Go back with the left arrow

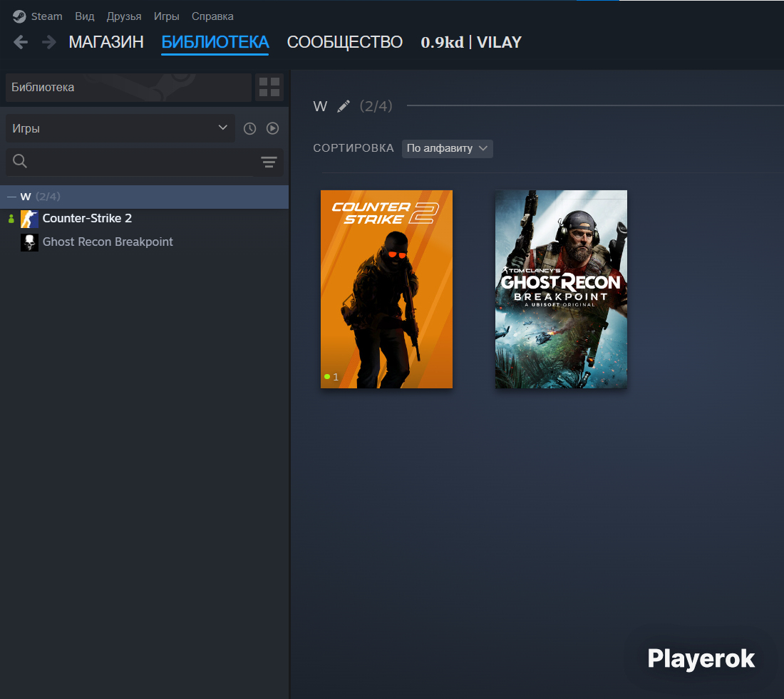[21, 42]
